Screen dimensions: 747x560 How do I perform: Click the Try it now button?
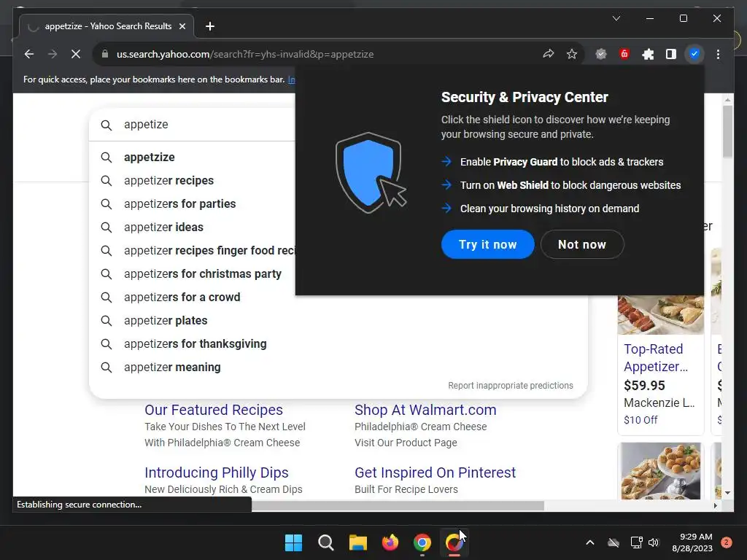(x=487, y=244)
